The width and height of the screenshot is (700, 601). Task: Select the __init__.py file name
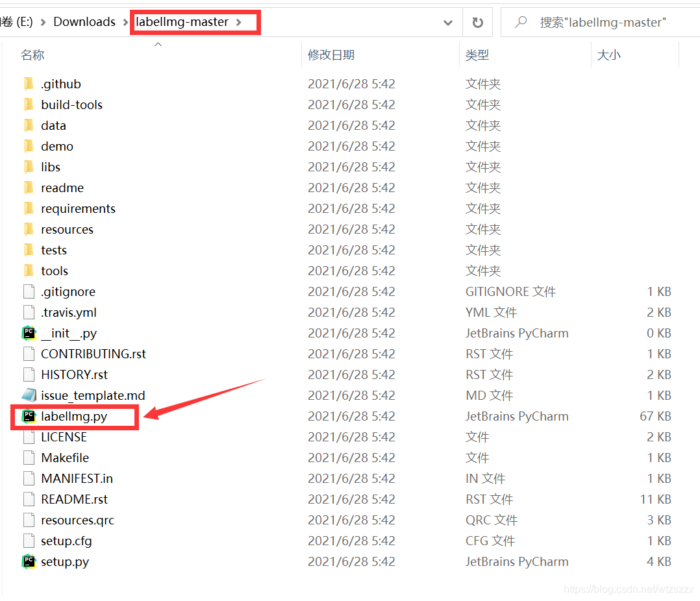[x=69, y=333]
